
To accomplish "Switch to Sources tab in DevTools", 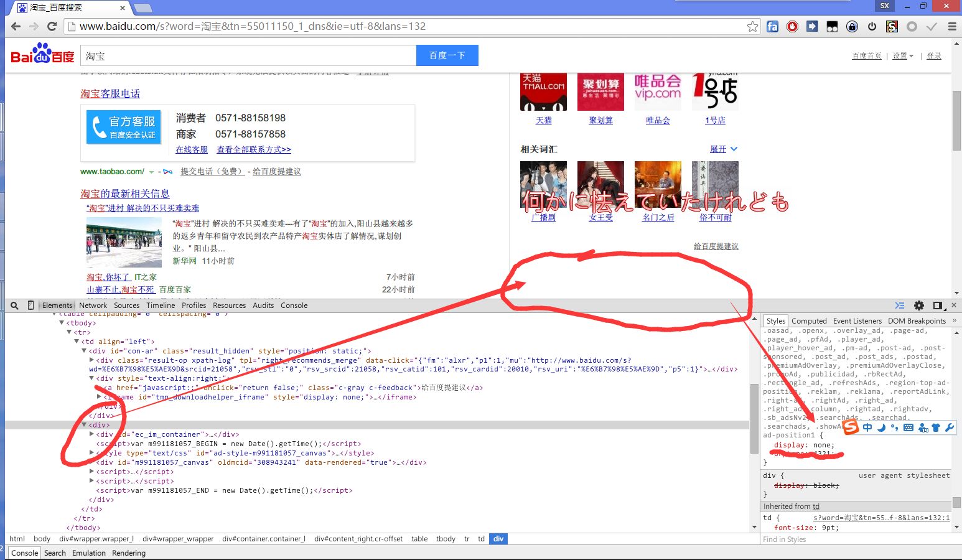I will (127, 306).
